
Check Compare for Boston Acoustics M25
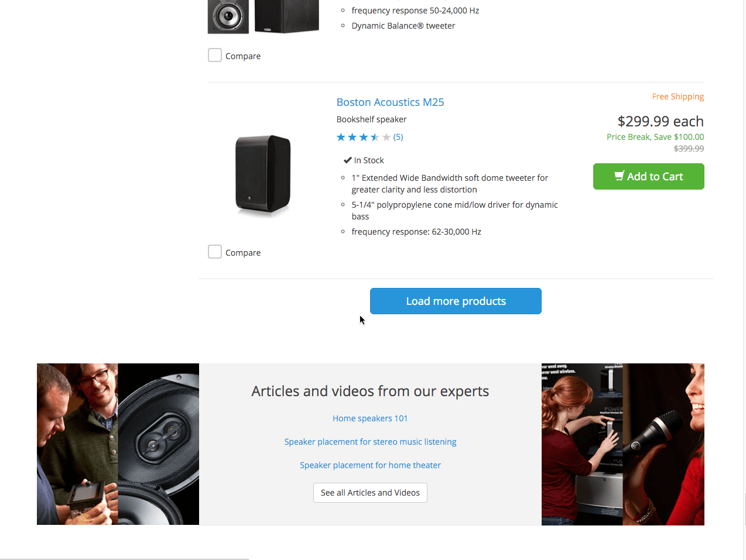(x=215, y=252)
